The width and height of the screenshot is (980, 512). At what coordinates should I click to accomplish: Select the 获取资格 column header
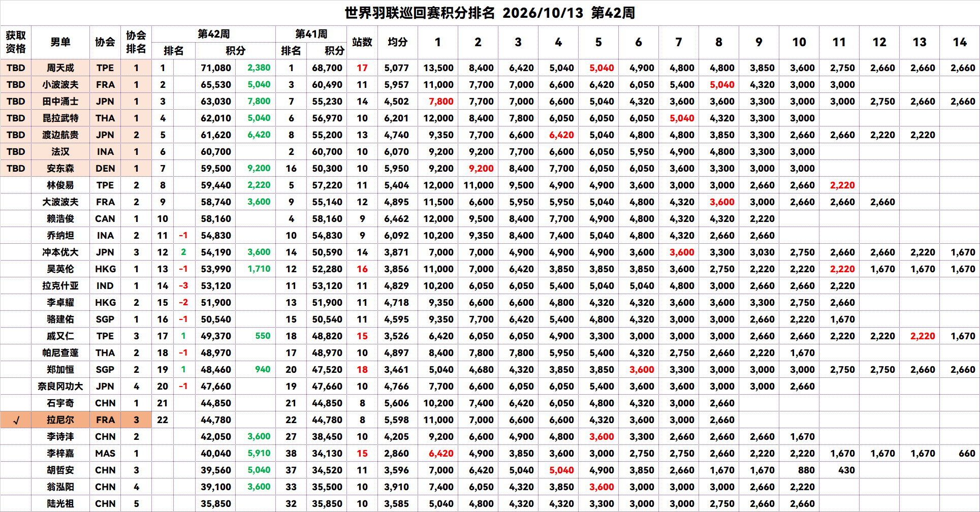[16, 42]
